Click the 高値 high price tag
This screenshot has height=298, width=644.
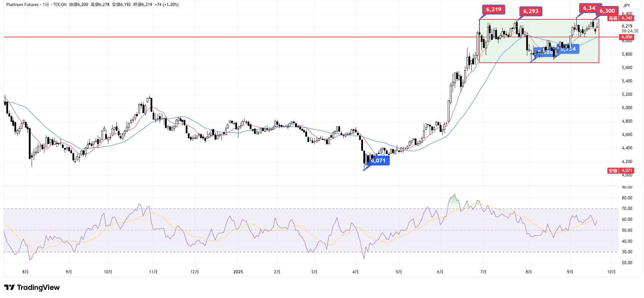pos(613,18)
